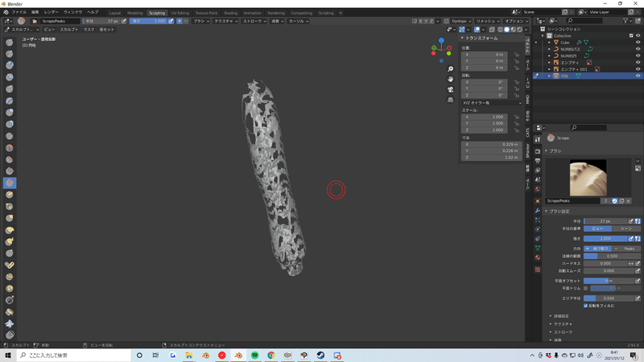This screenshot has width=644, height=362.
Task: Enable the 平面トリム checkbox
Action: [x=586, y=289]
